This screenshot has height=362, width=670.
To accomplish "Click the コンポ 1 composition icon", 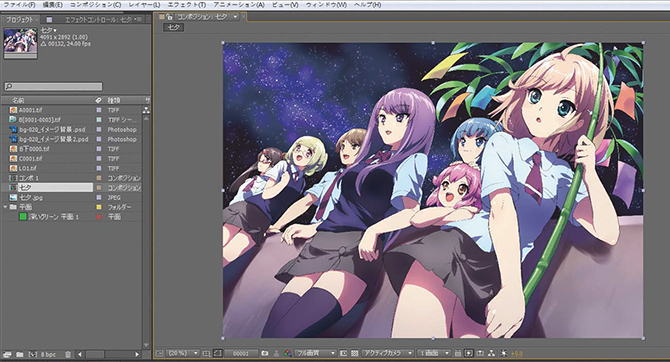I will (x=13, y=178).
